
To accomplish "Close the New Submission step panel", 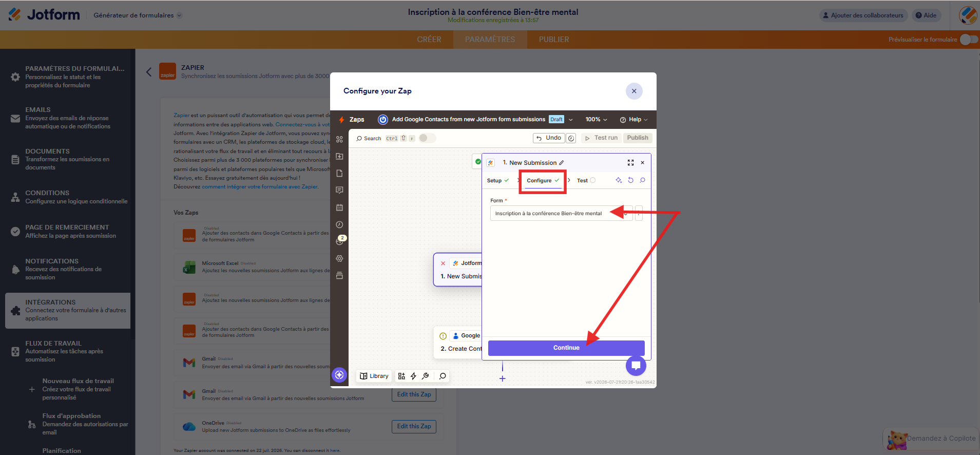I will click(643, 163).
